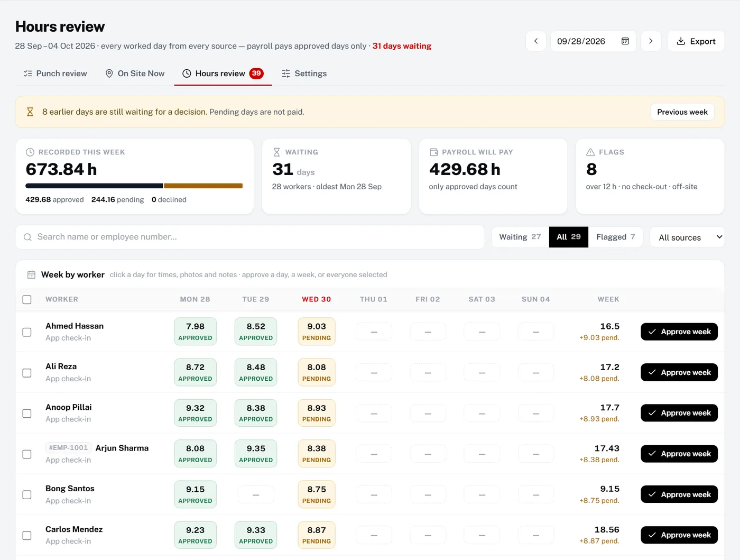
Task: Click the search magnifier icon
Action: (27, 237)
